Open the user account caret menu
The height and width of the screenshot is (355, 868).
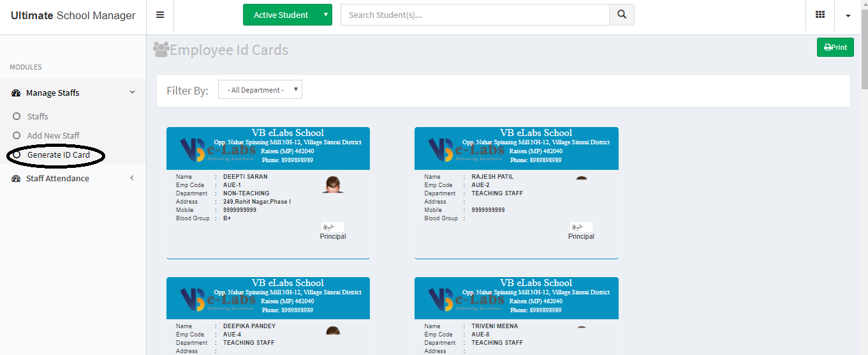pyautogui.click(x=848, y=16)
